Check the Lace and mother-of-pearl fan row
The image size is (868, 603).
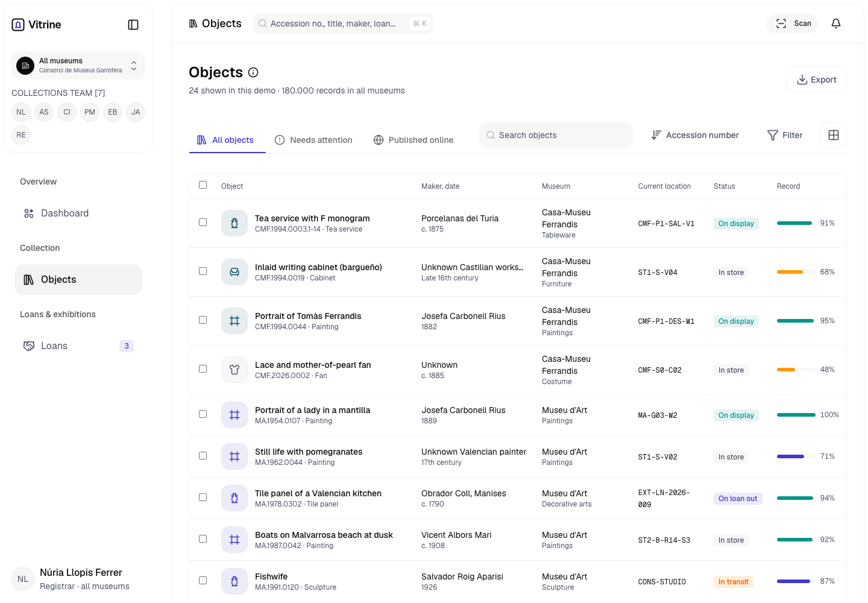tap(203, 369)
